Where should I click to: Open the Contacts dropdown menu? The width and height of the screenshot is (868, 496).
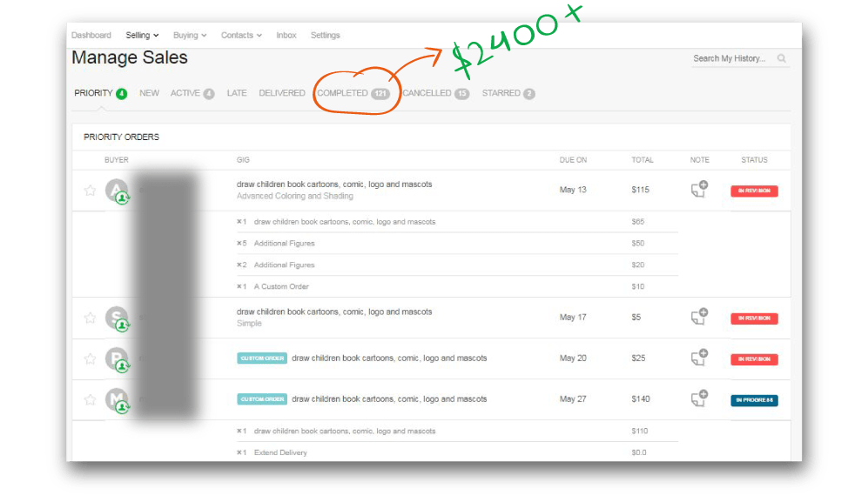pyautogui.click(x=241, y=35)
